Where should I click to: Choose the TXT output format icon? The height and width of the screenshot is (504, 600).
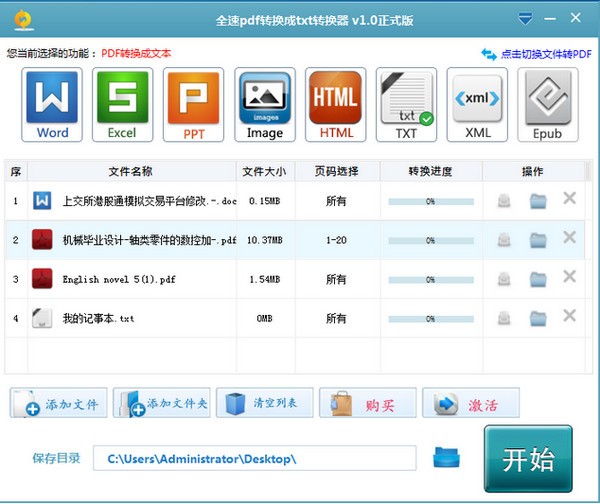[406, 105]
